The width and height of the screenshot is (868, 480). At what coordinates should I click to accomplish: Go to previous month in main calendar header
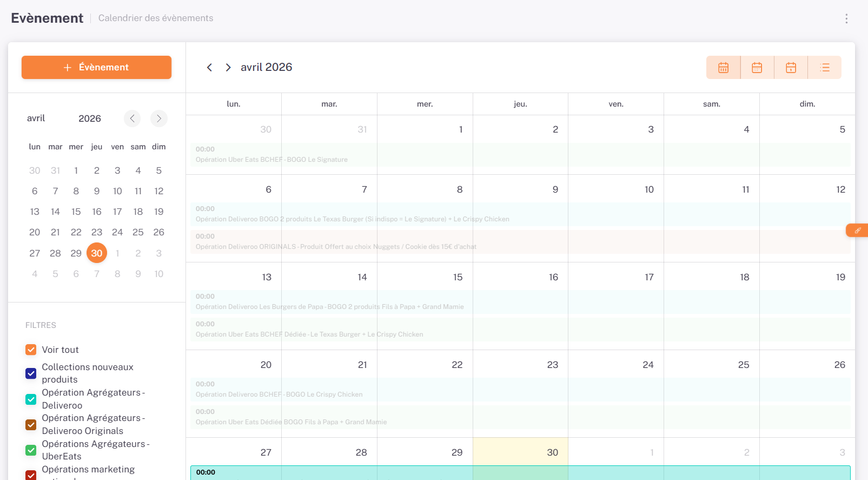coord(209,67)
